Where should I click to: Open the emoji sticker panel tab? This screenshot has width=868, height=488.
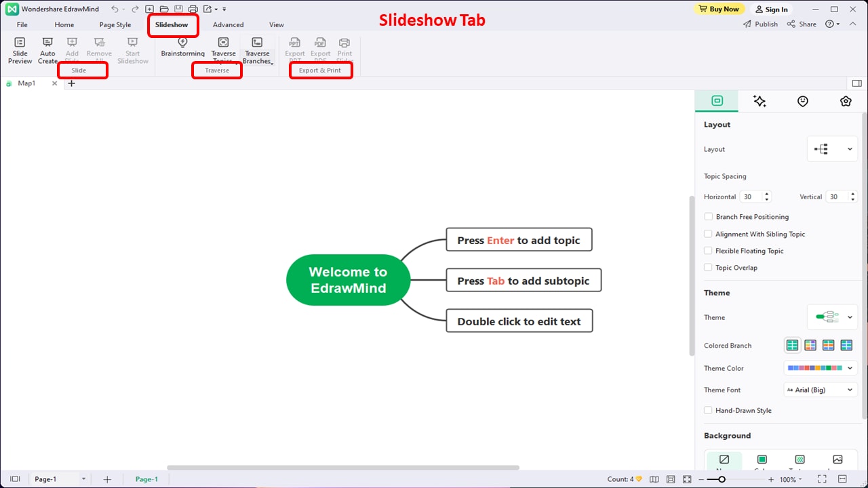pos(803,101)
